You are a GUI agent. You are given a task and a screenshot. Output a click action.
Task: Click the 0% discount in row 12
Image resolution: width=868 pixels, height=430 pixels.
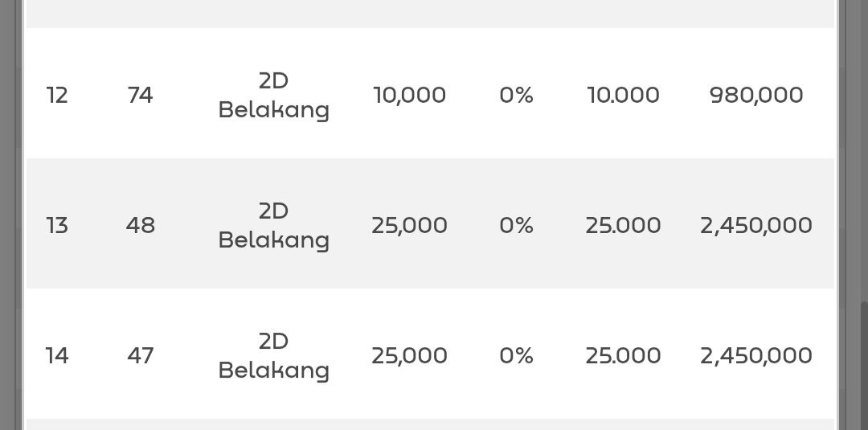click(x=516, y=95)
